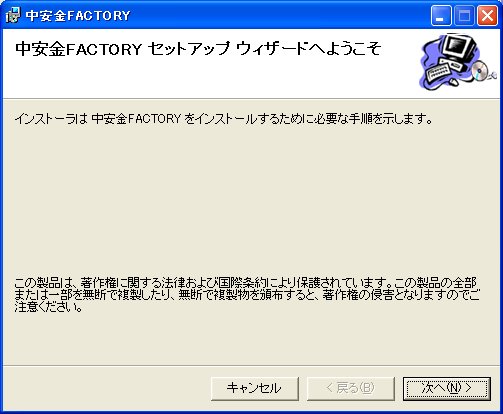Click the separator line above the buttons
The image size is (503, 414).
point(252,366)
